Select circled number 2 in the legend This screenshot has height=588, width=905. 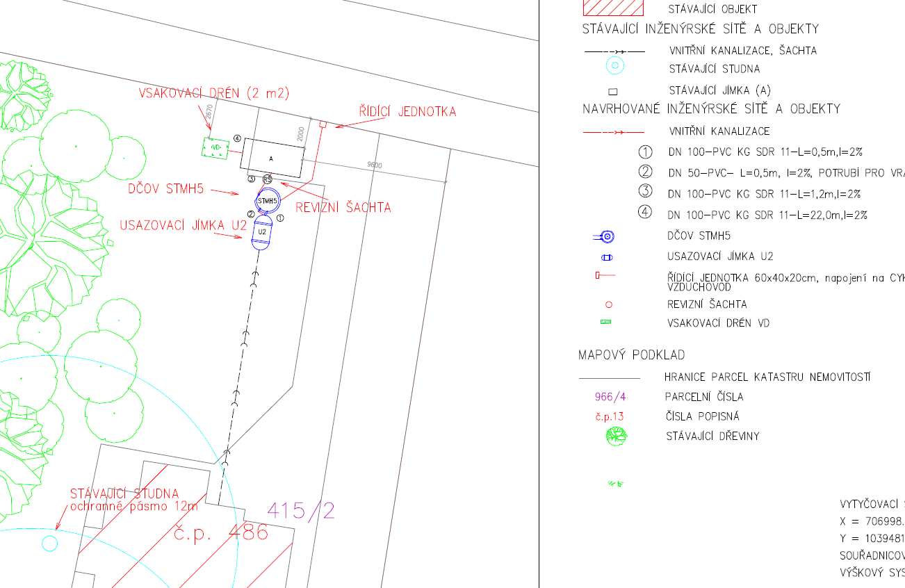point(645,172)
